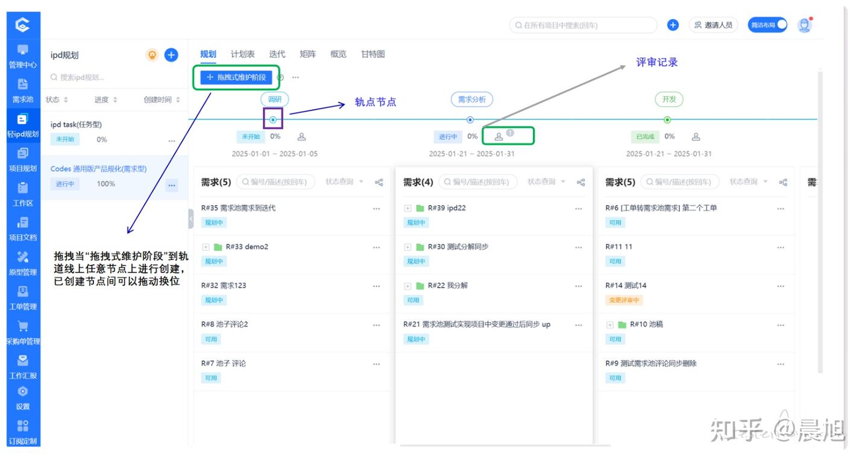Open 采购单管理 in the sidebar
868x465 pixels.
point(23,332)
